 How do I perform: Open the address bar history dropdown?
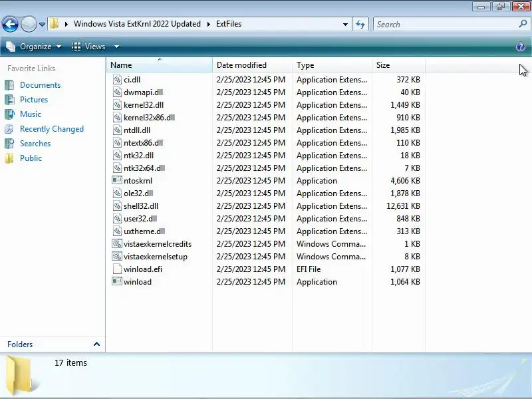[x=345, y=25]
